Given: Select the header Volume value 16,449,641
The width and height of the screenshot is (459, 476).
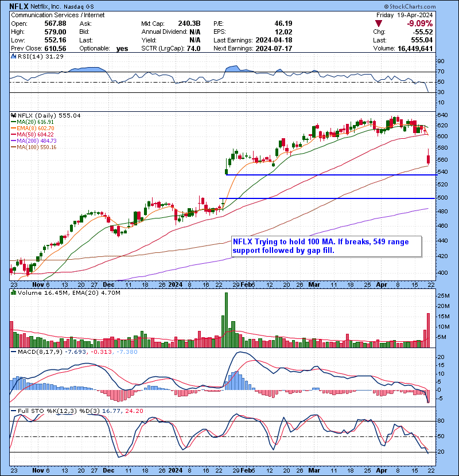Looking at the screenshot, I should click(415, 48).
